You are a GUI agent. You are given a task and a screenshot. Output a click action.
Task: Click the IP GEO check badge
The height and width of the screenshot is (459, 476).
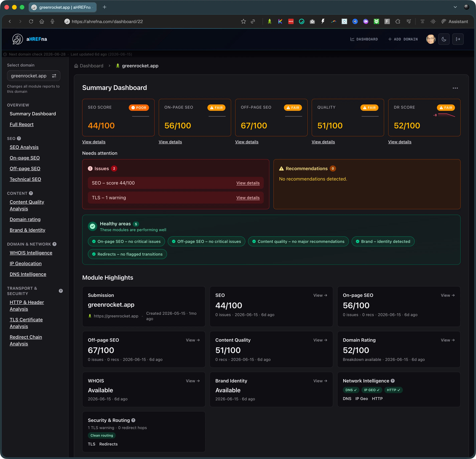372,390
